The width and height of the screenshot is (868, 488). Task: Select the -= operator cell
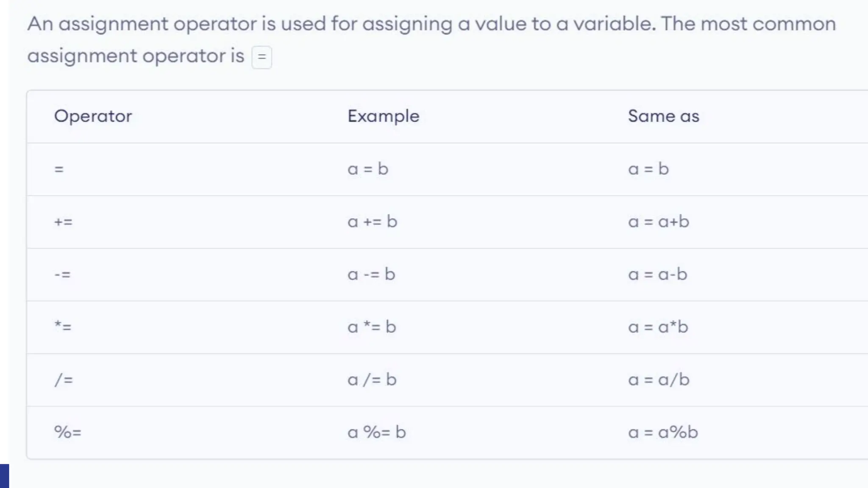point(63,274)
